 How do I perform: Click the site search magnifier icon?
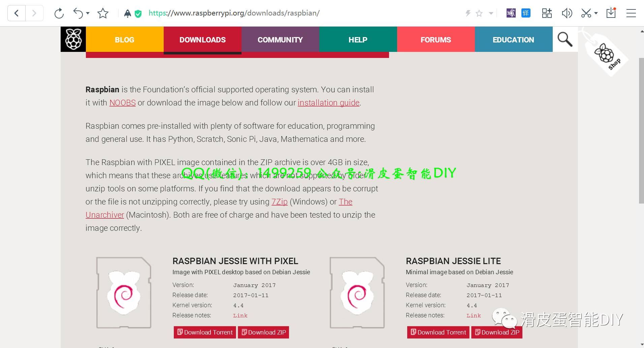[565, 39]
